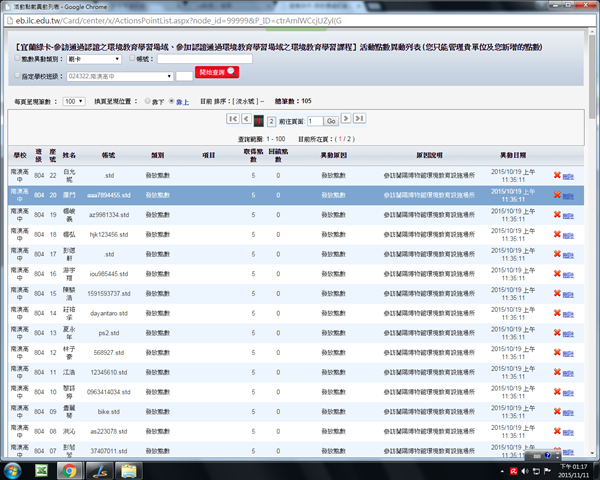
Task: Click the pen application icon in the taskbar
Action: [99, 471]
